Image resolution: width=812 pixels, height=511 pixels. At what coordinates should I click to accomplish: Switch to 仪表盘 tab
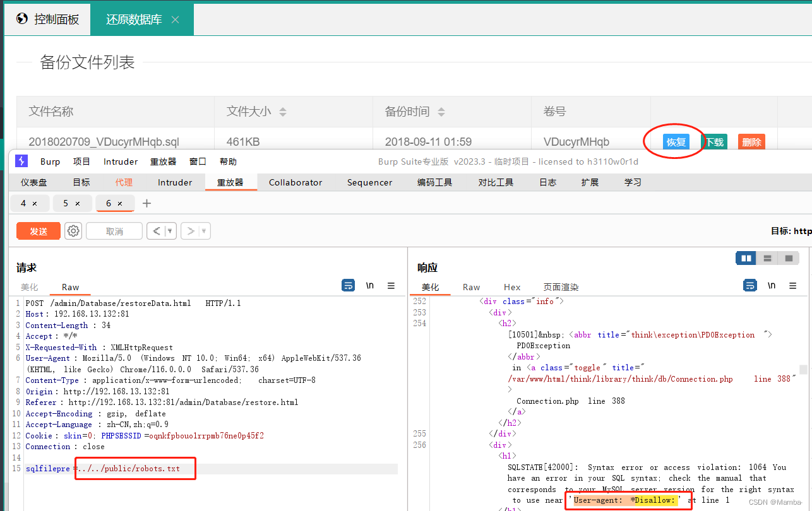34,182
